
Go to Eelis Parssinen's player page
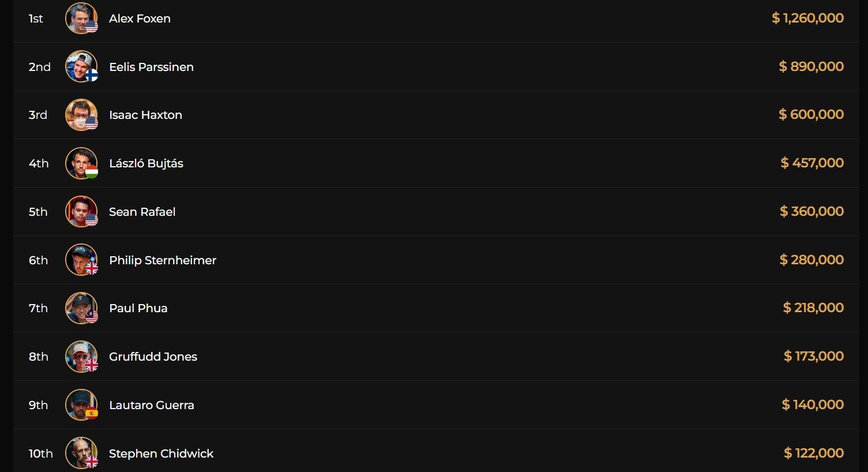[151, 67]
